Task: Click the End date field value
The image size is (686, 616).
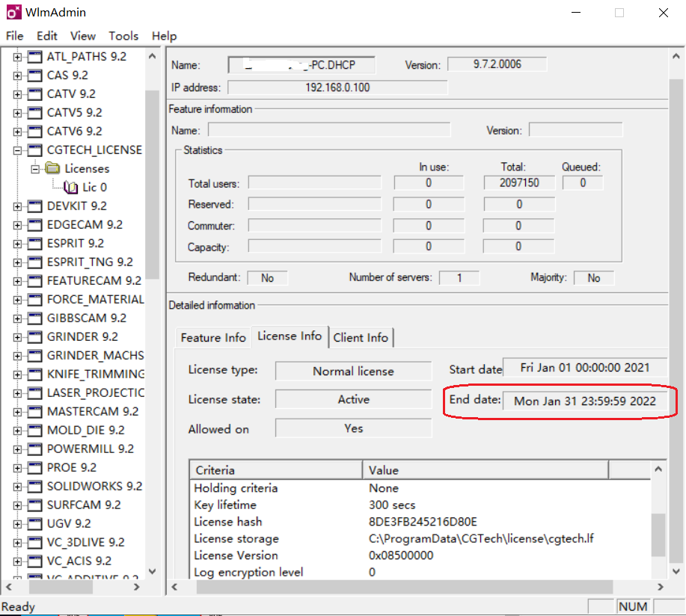Action: click(x=584, y=401)
